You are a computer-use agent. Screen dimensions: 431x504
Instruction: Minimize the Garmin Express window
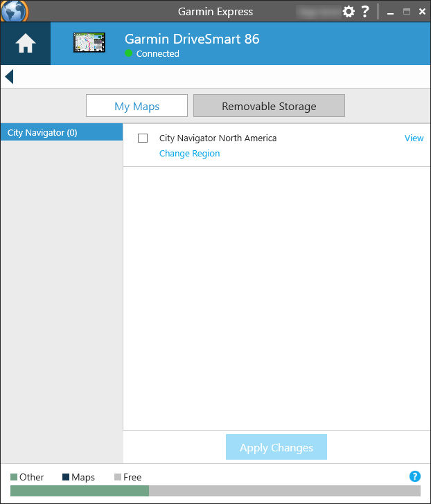391,12
